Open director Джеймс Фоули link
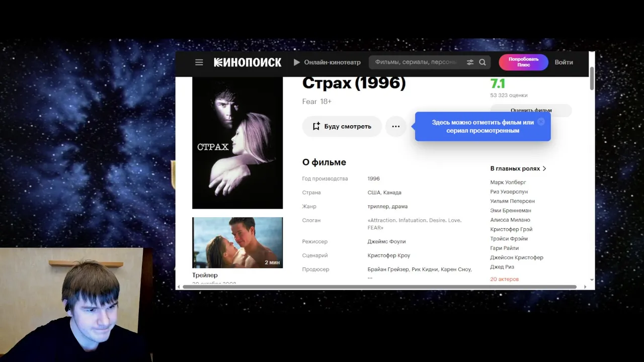Viewport: 644px width, 362px height. [386, 241]
